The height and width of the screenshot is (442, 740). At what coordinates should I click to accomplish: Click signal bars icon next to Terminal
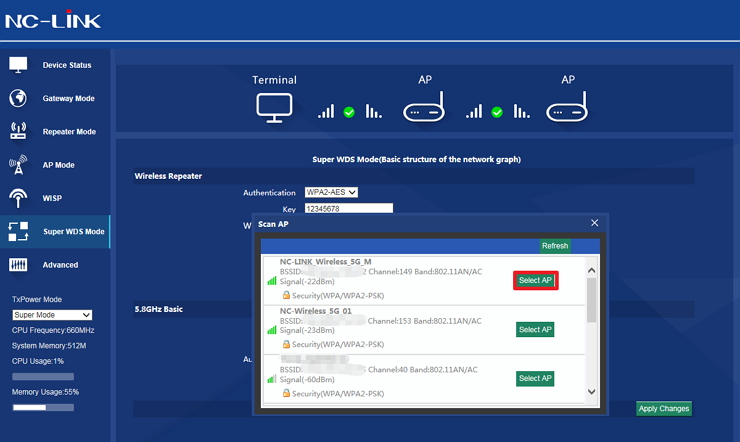[x=326, y=111]
